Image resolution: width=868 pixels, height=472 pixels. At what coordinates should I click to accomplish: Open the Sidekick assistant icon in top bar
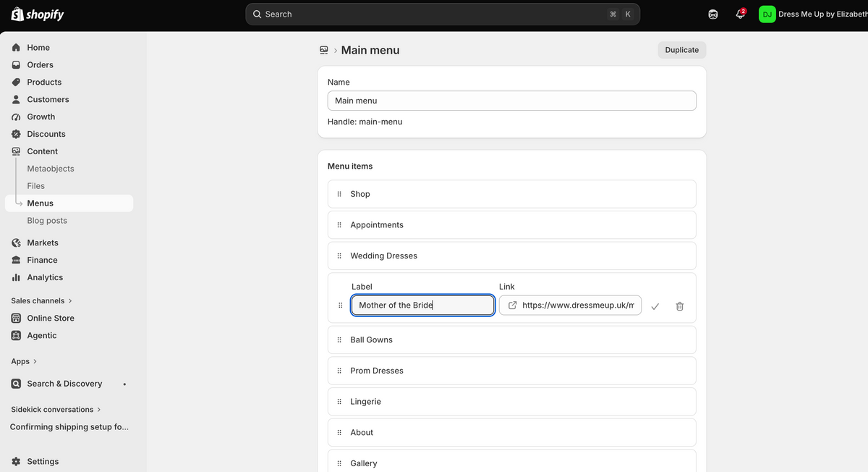click(x=713, y=14)
